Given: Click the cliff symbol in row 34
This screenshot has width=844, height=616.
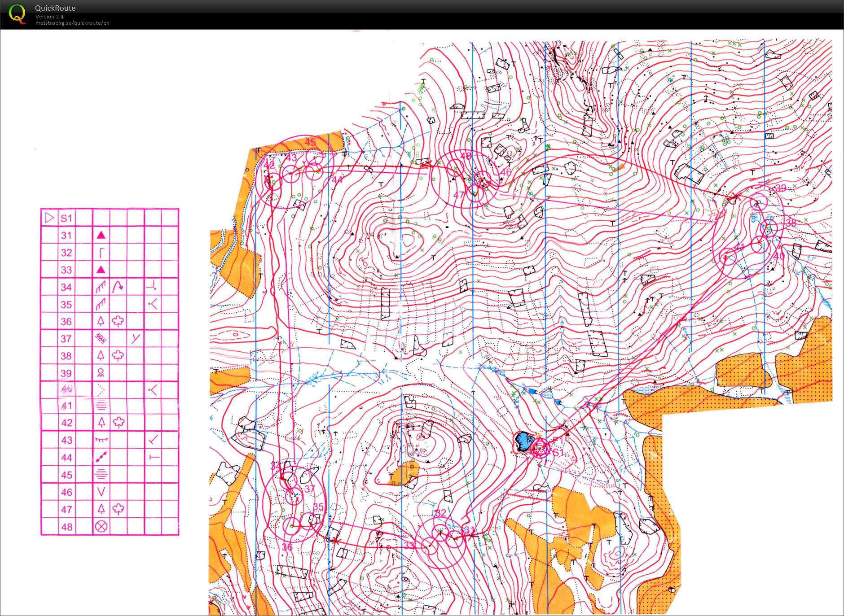Looking at the screenshot, I should pos(101,287).
